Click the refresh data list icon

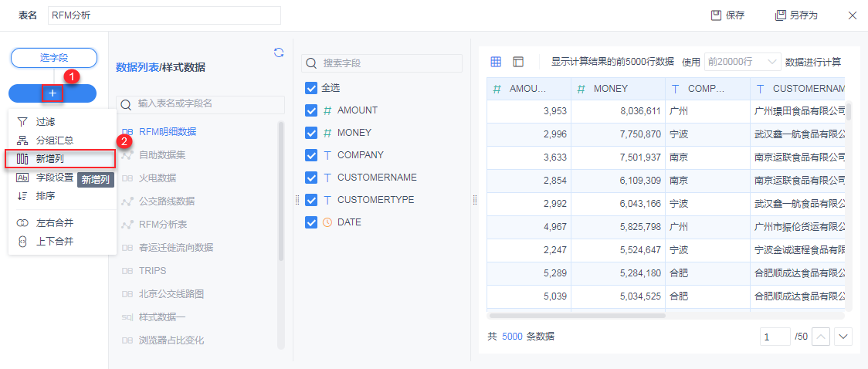(279, 52)
